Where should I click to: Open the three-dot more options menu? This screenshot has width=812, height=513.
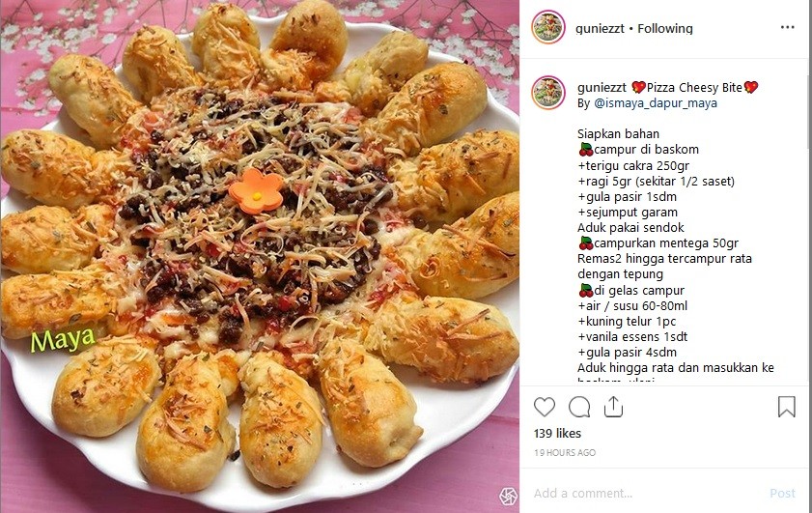pos(787,27)
